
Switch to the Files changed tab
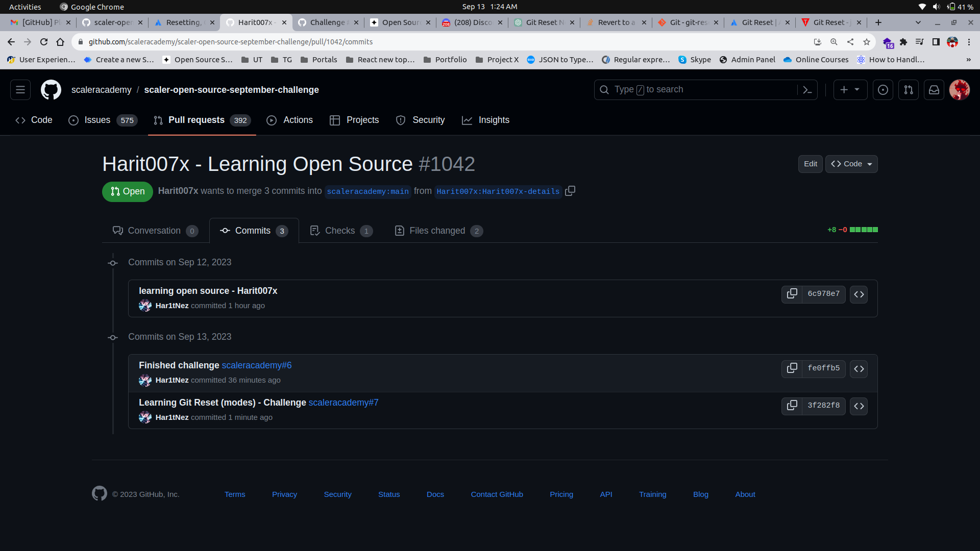(437, 231)
